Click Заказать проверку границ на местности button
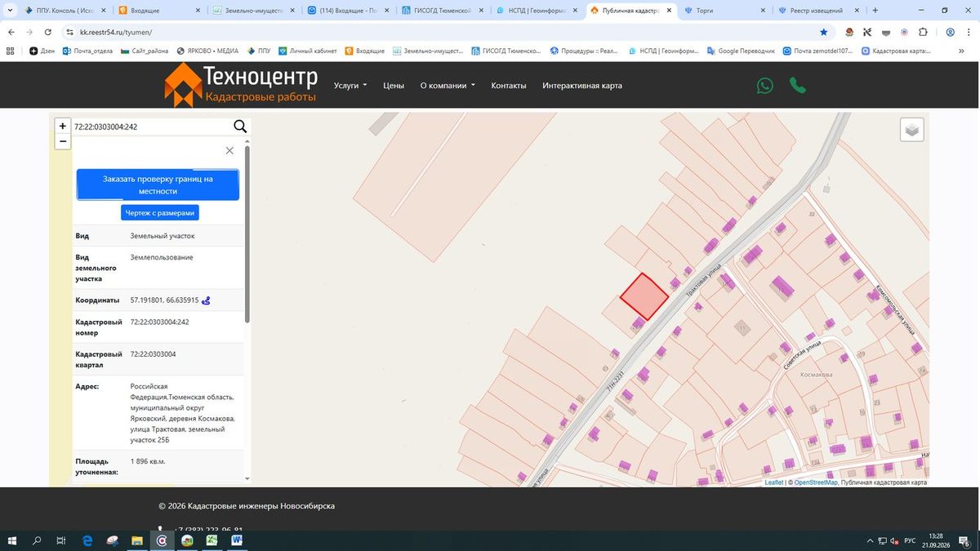 pos(158,184)
